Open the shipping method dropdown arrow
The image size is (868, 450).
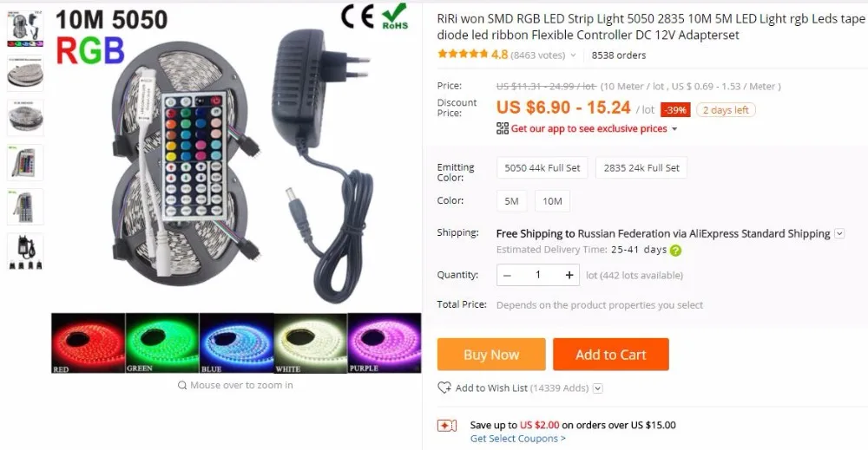coord(839,233)
